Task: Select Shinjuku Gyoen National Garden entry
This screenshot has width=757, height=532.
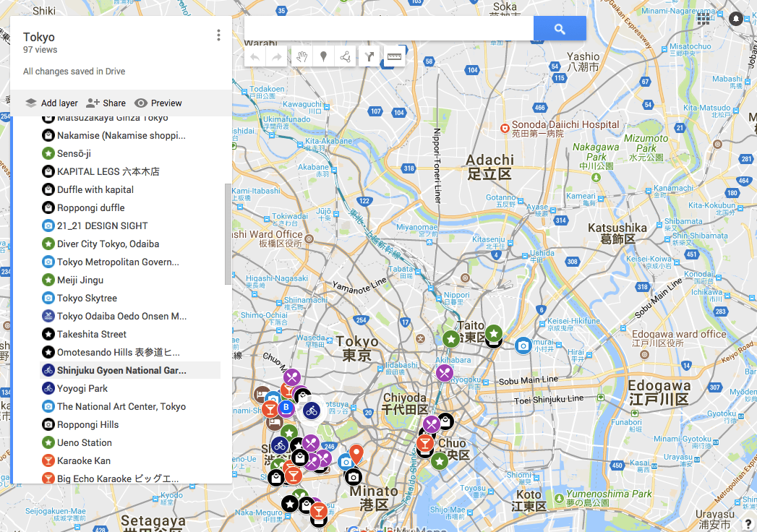Action: pyautogui.click(x=130, y=370)
